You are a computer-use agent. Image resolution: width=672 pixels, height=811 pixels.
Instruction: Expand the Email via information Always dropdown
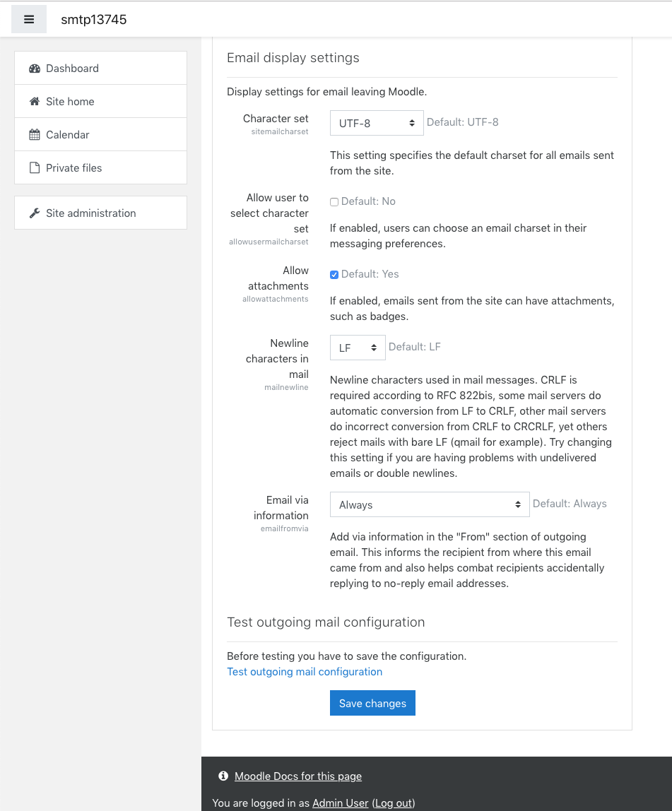coord(430,504)
